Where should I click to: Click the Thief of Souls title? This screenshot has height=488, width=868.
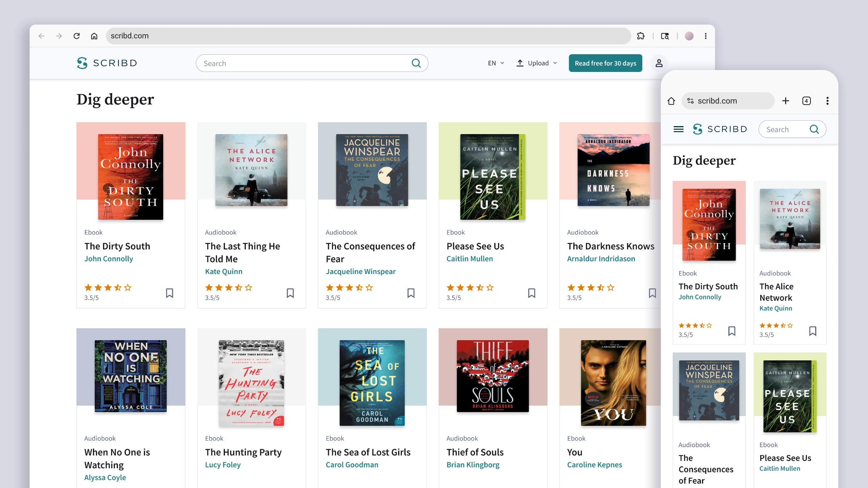click(475, 452)
